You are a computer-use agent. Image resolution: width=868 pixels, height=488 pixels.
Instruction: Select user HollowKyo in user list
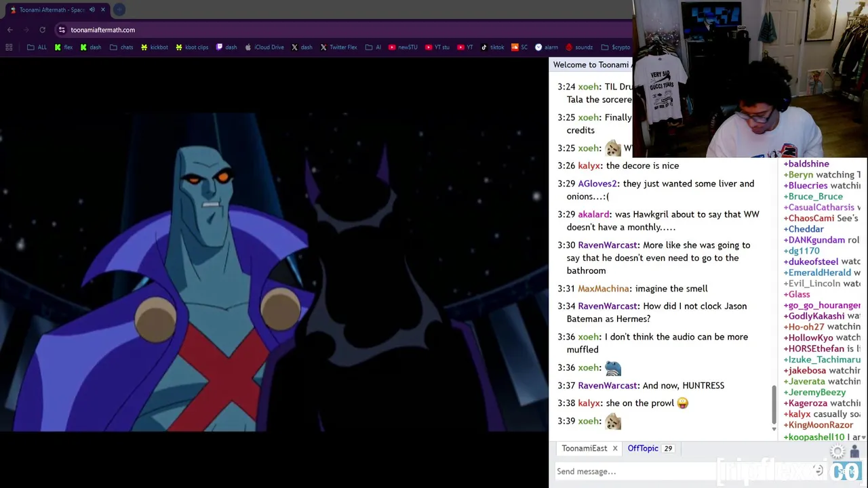coord(810,338)
